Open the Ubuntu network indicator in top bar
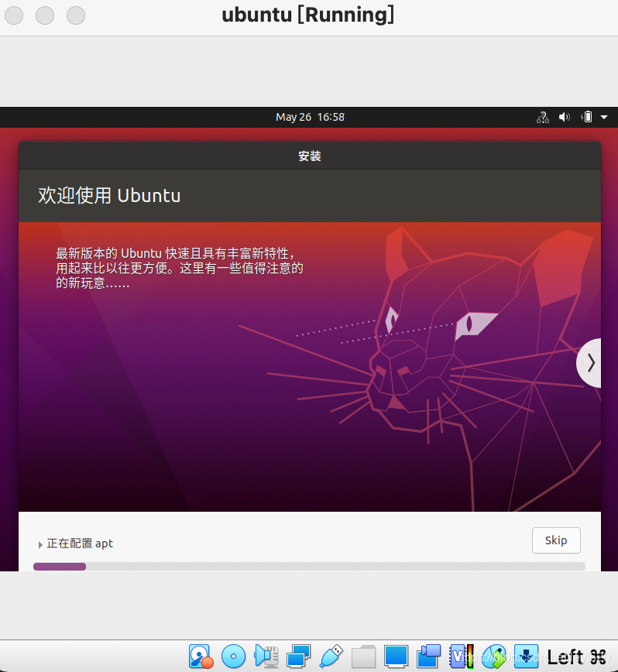Image resolution: width=618 pixels, height=672 pixels. (x=543, y=117)
